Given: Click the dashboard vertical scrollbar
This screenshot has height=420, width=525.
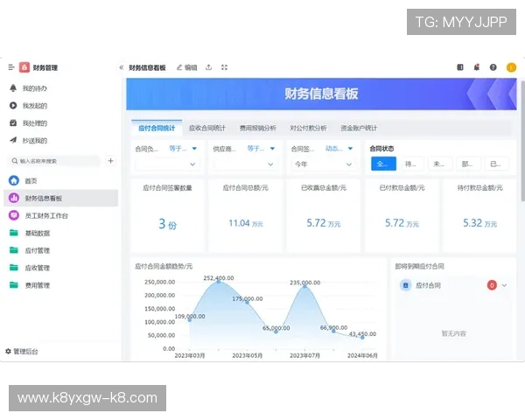Looking at the screenshot, I should (x=522, y=141).
